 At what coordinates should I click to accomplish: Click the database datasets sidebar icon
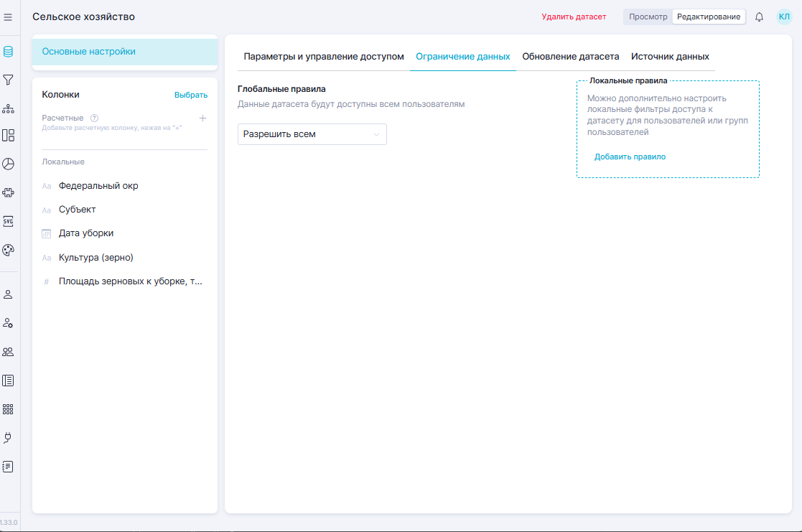9,52
